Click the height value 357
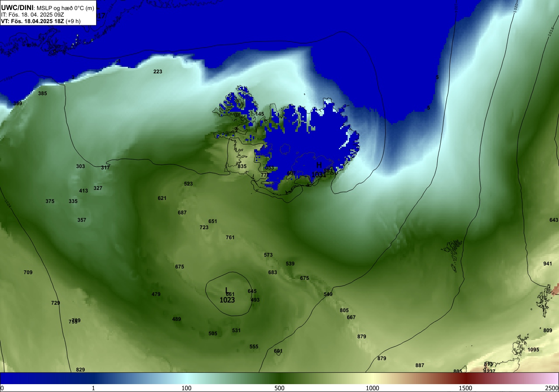The width and height of the screenshot is (559, 392). pos(82,220)
